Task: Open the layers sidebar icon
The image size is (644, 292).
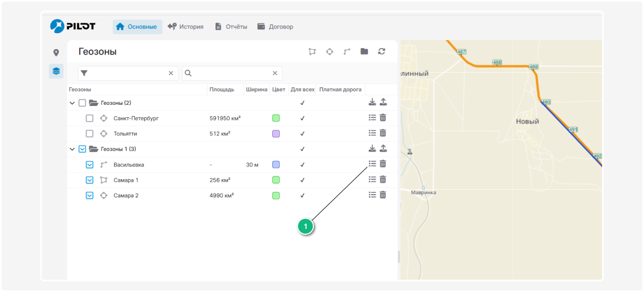Action: [56, 71]
